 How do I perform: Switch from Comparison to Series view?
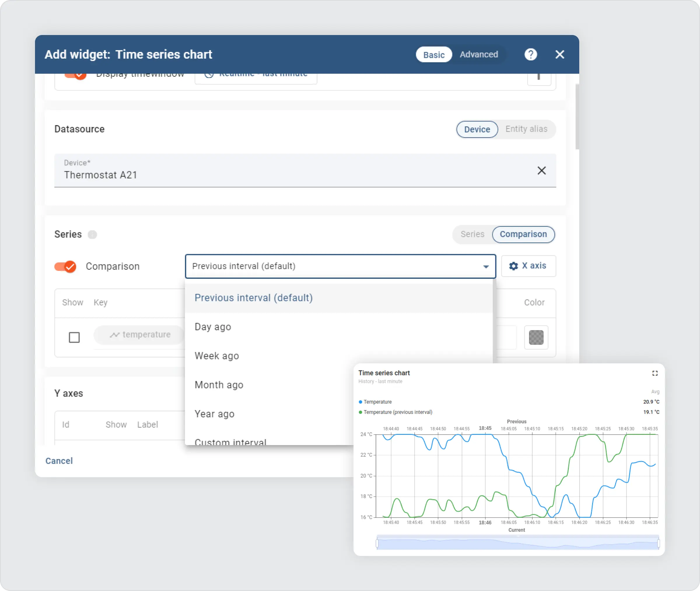pyautogui.click(x=472, y=234)
